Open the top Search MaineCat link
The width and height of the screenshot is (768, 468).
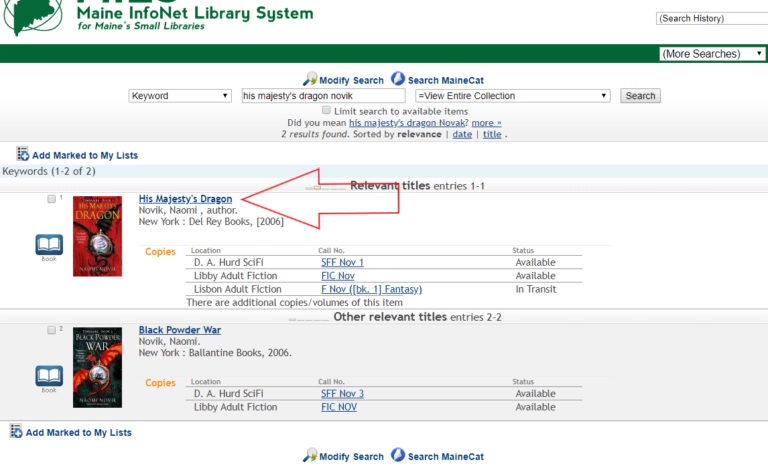446,80
